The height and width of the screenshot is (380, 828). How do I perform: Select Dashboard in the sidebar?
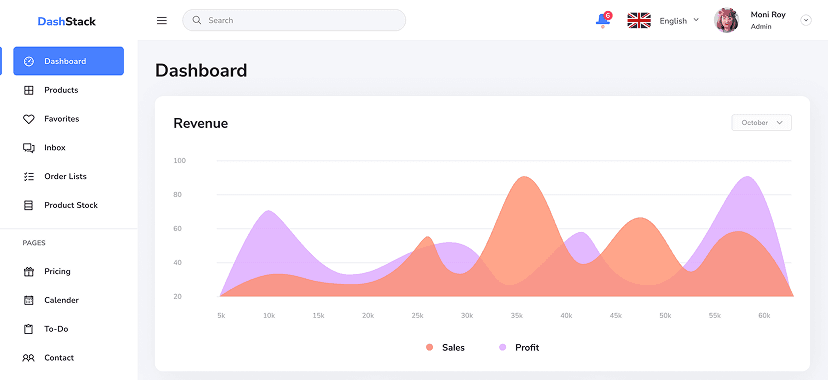[69, 61]
